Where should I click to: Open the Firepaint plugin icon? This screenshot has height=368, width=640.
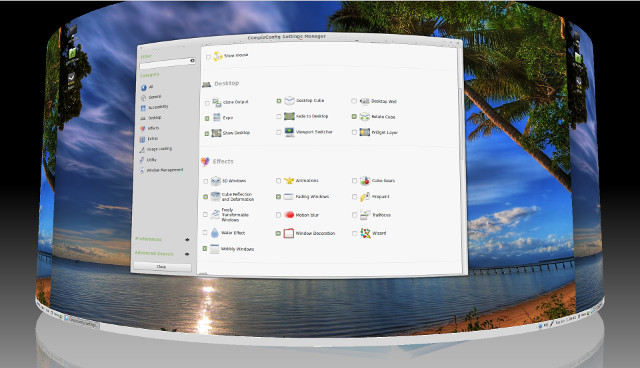[365, 197]
